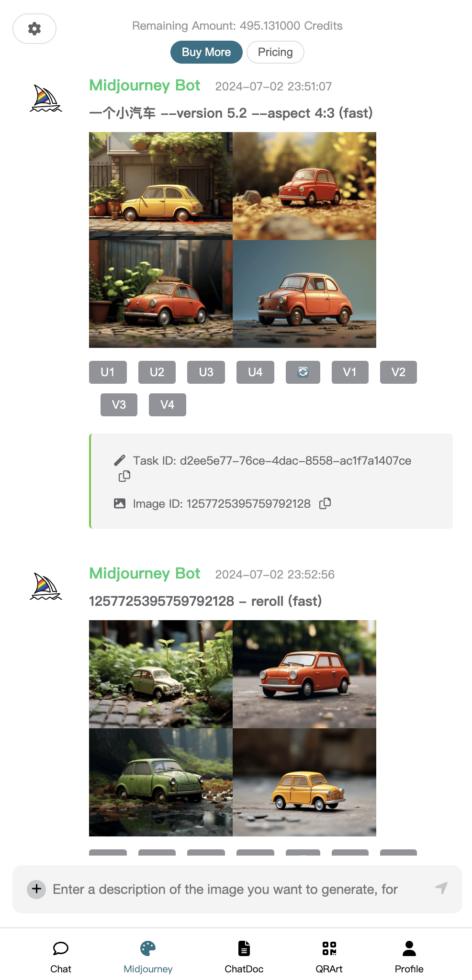Open the Chat tab
The width and height of the screenshot is (472, 980).
(x=61, y=957)
